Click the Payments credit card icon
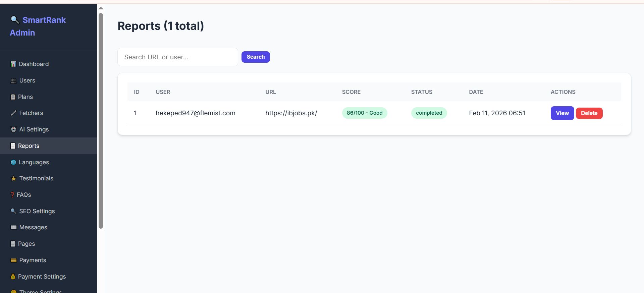Viewport: 644px width, 293px height. coord(13,260)
